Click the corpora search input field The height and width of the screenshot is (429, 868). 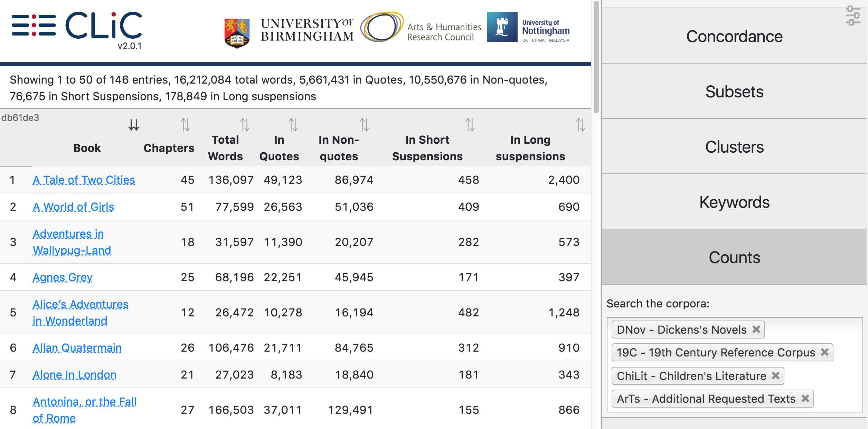[735, 364]
